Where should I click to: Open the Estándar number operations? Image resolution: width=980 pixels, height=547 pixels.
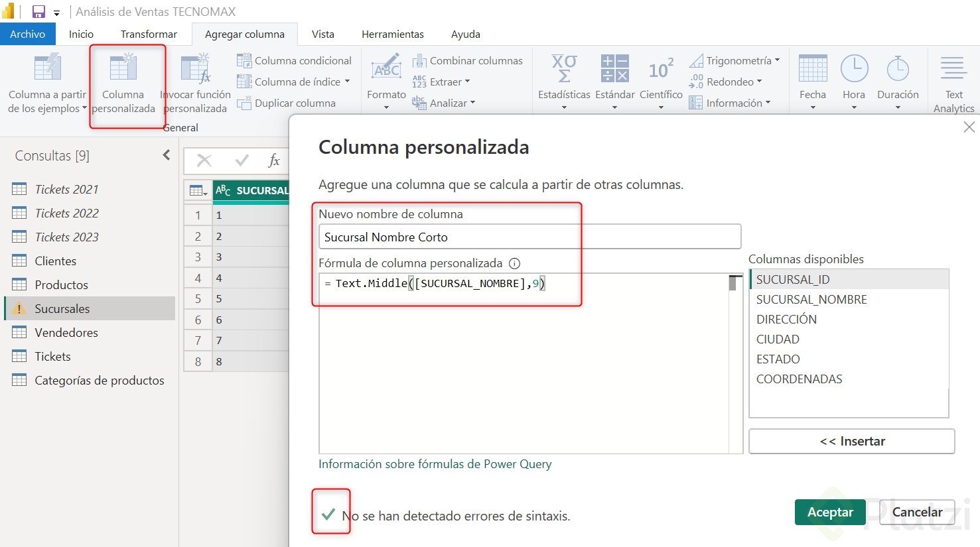point(615,81)
